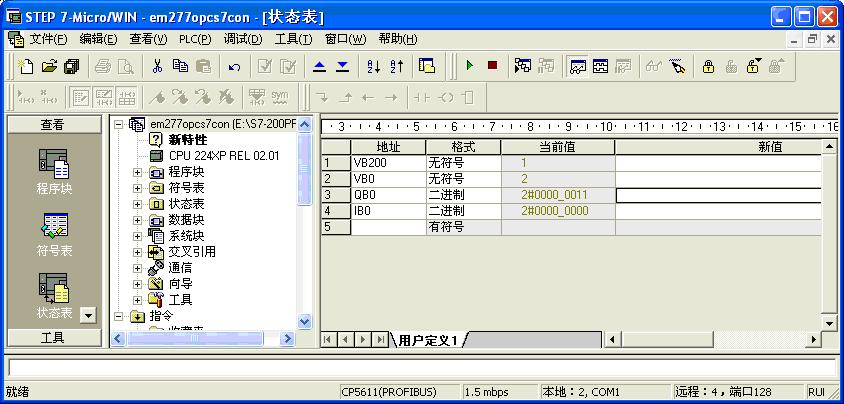Screen dimensions: 844x404
Task: Click the scroll-down arrow of the project tree
Action: [x=304, y=322]
